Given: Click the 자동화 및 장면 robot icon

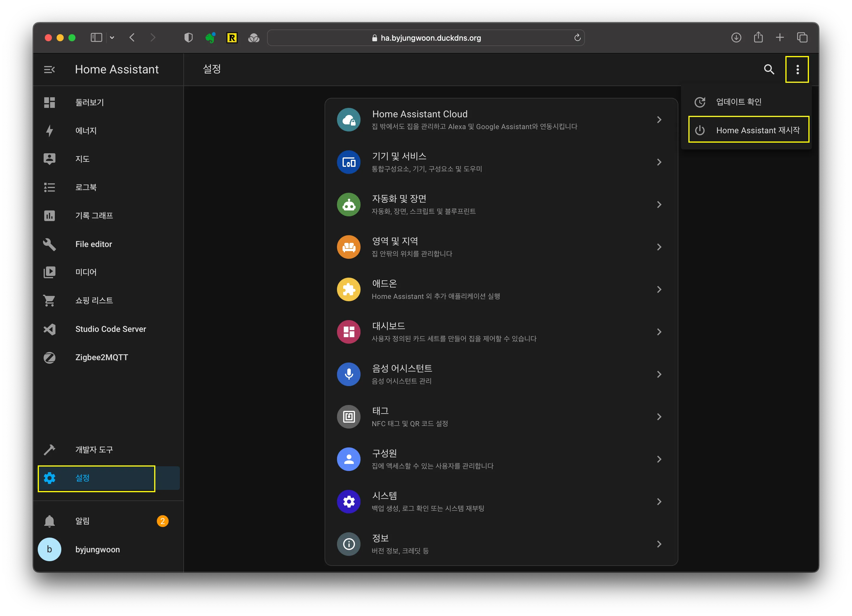Looking at the screenshot, I should click(x=349, y=205).
